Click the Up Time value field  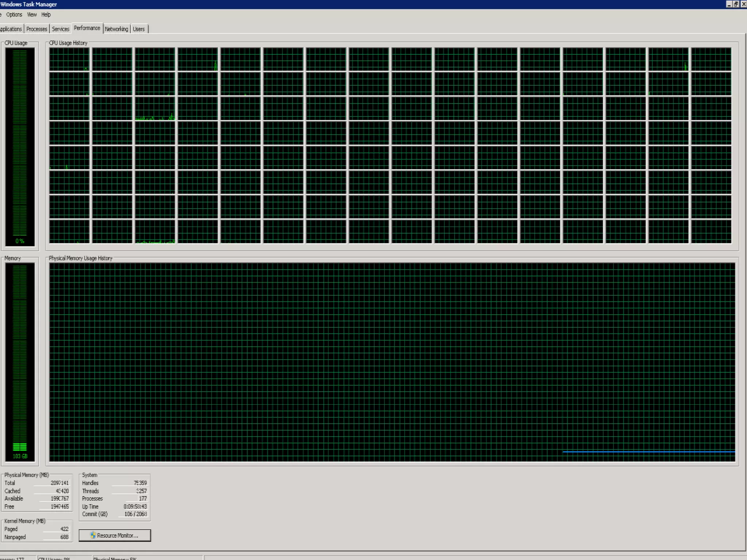click(135, 506)
